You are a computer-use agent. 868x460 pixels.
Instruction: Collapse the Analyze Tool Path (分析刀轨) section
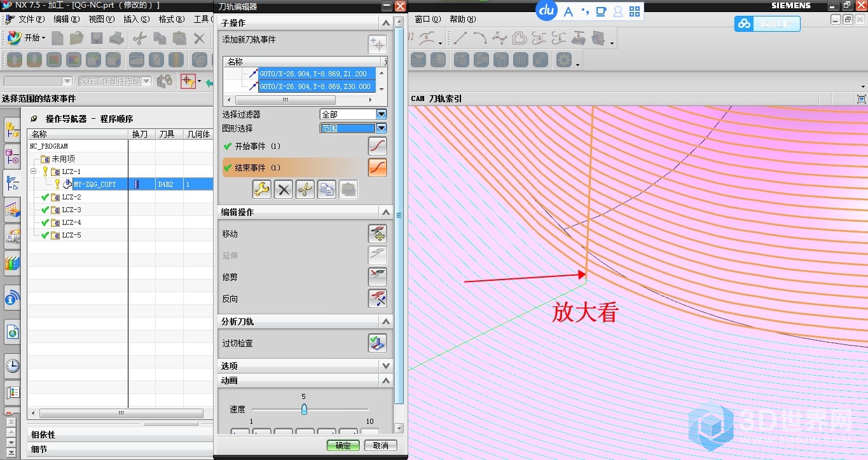(x=385, y=321)
